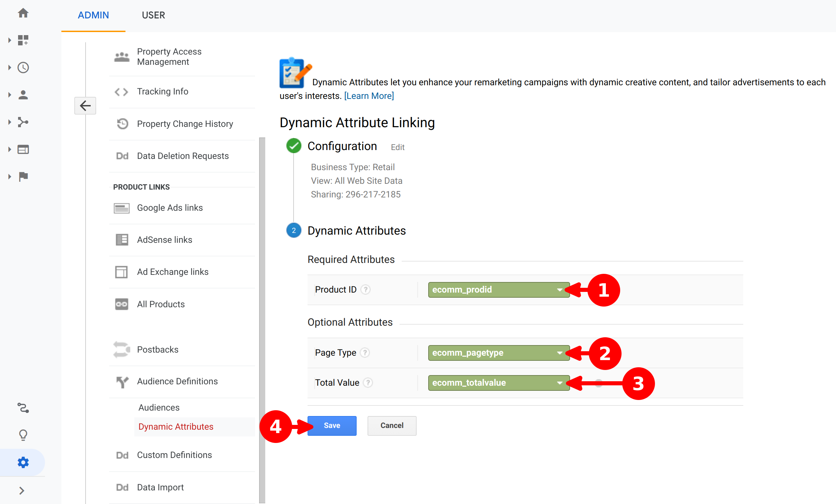The image size is (836, 504).
Task: Click the Admin gear icon
Action: 23,462
